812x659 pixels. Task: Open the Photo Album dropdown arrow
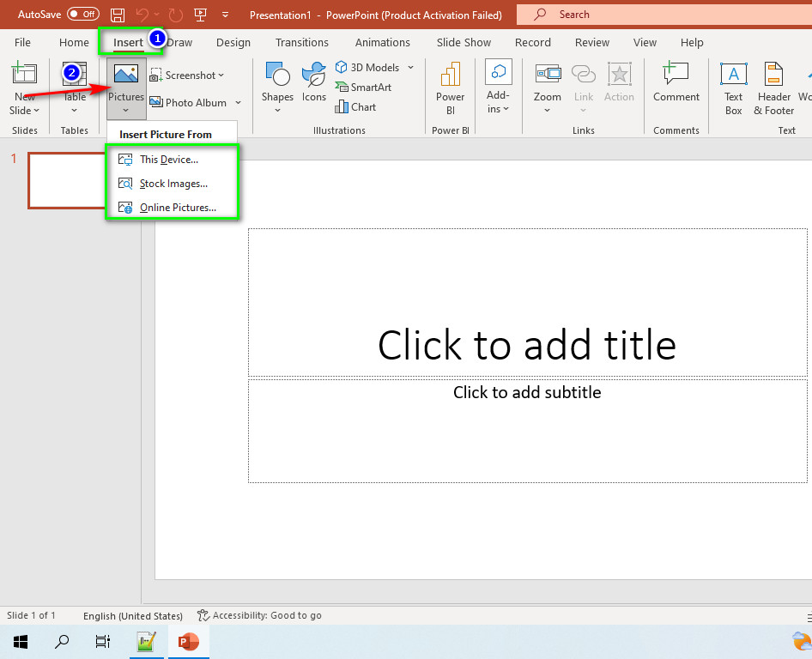(239, 102)
